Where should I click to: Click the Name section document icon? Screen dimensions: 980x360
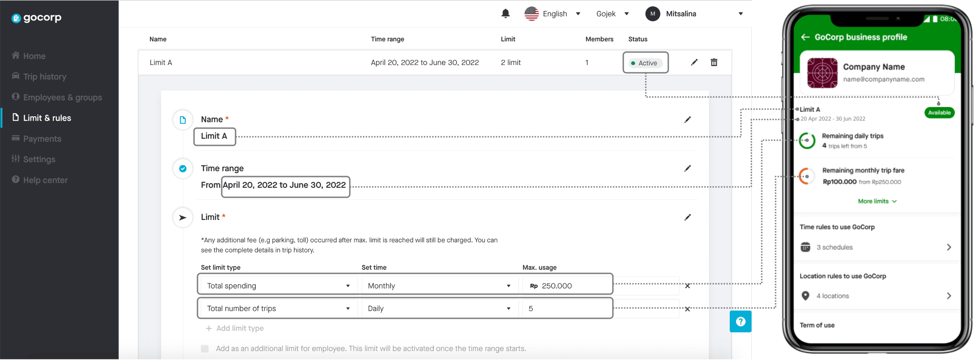coord(183,120)
